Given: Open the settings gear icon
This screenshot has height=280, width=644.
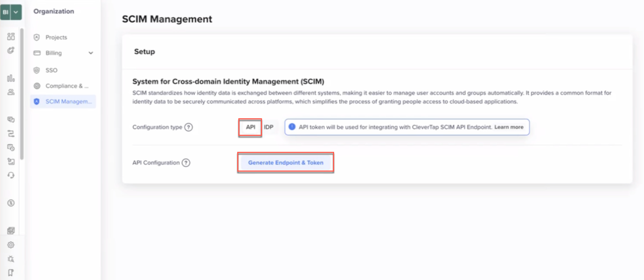Looking at the screenshot, I should click(11, 245).
